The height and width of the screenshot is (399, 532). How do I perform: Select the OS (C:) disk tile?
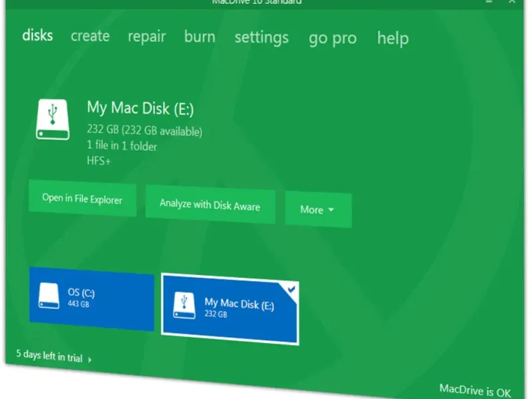click(x=92, y=299)
